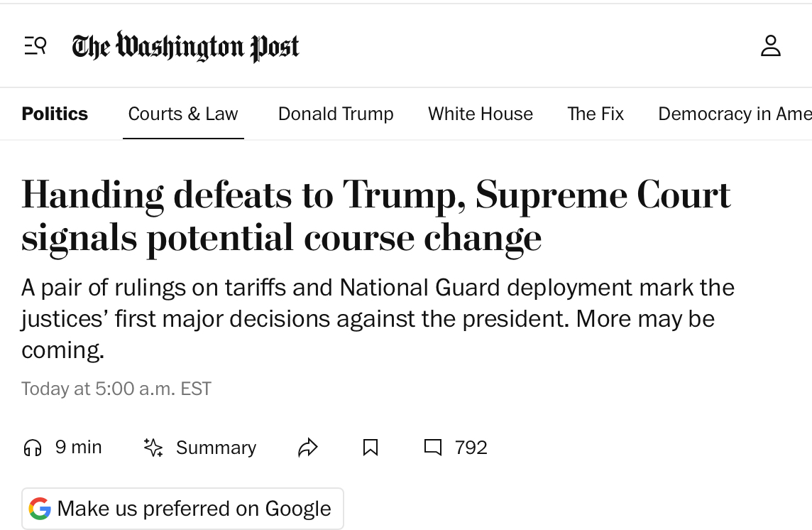Click the Make us preferred on Google label
812x530 pixels.
pyautogui.click(x=194, y=509)
